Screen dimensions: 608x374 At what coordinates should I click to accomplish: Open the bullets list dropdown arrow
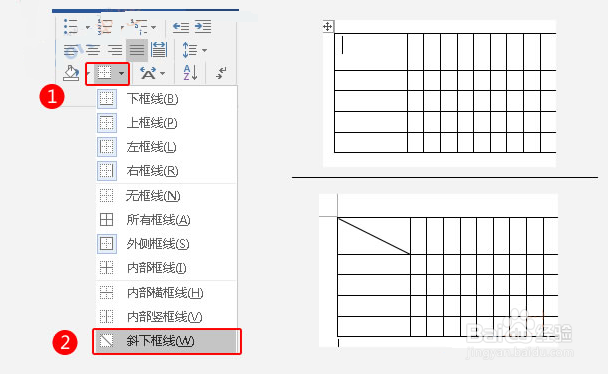coord(88,27)
